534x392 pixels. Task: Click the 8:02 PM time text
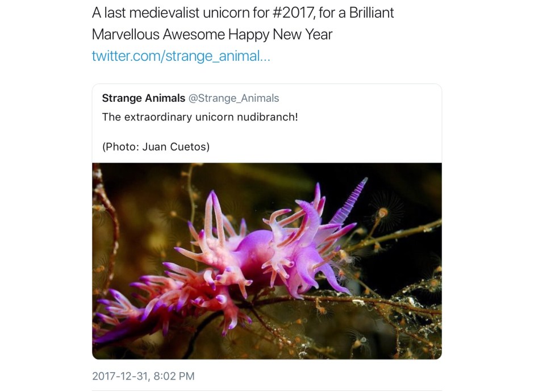[x=174, y=376]
